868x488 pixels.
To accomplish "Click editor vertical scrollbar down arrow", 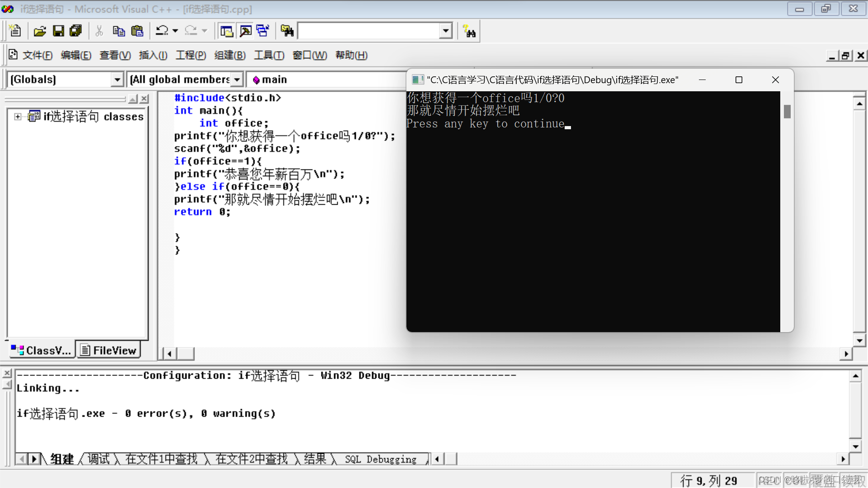I will pyautogui.click(x=859, y=340).
